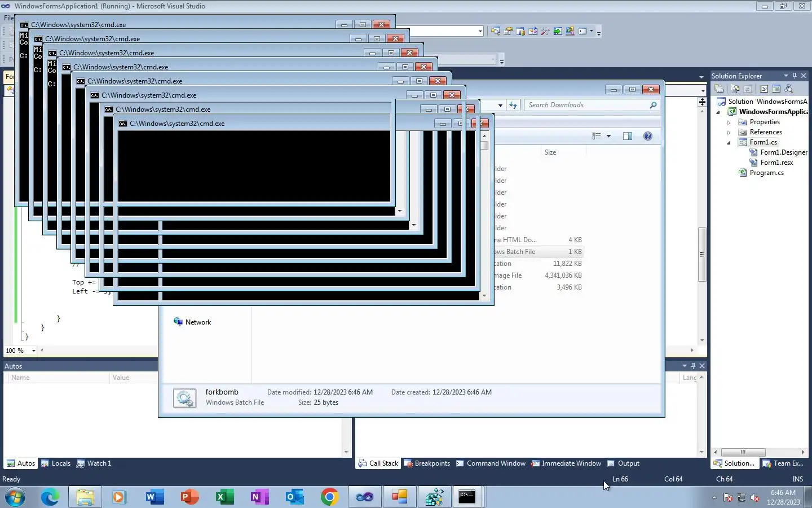Open Properties Window icon in Visual Studio toolbar

[508, 31]
